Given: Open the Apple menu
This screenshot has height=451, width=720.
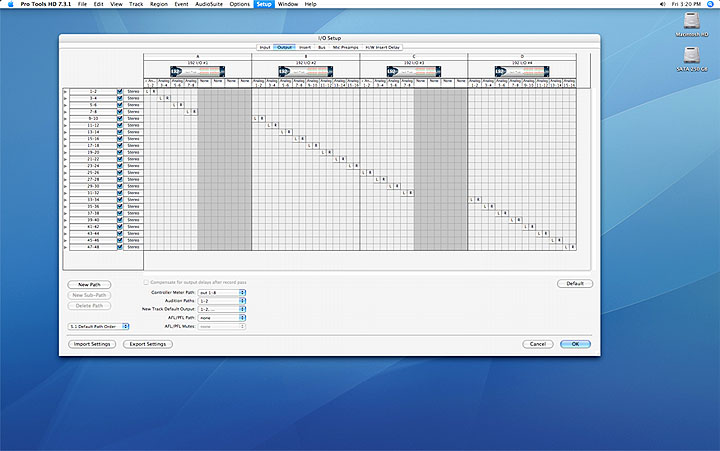Looking at the screenshot, I should (x=10, y=4).
